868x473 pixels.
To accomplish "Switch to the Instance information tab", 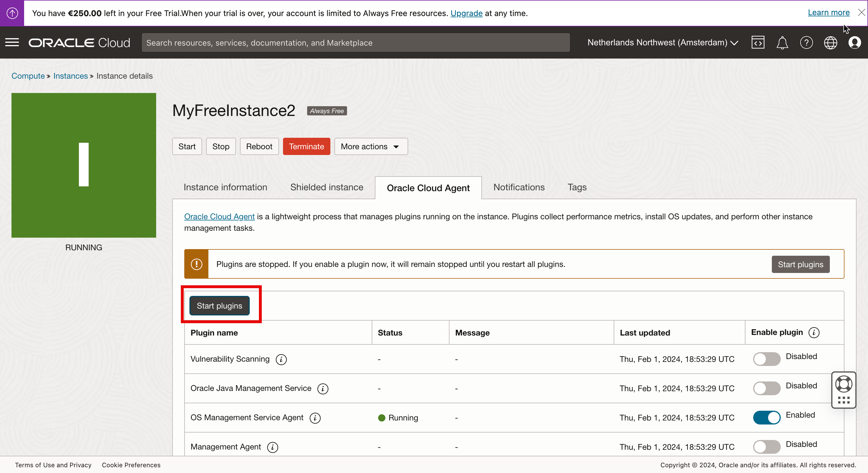I will (x=225, y=187).
